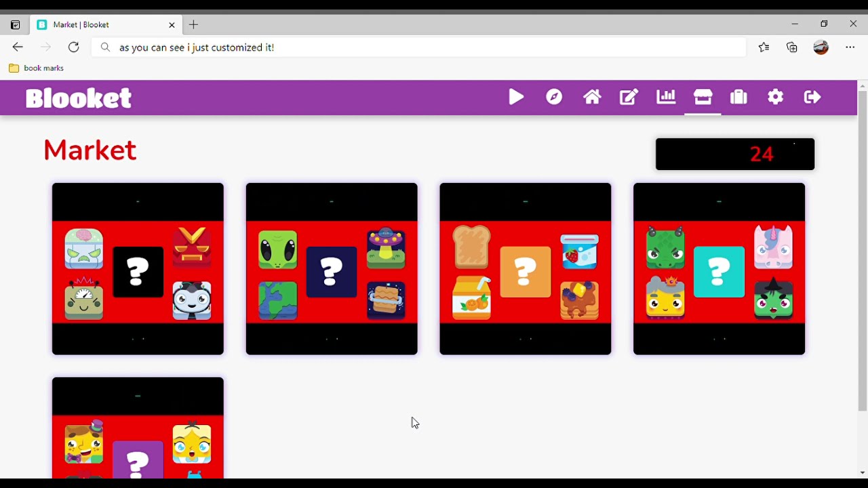The width and height of the screenshot is (868, 488).
Task: Click the browser Back arrow
Action: click(x=18, y=47)
